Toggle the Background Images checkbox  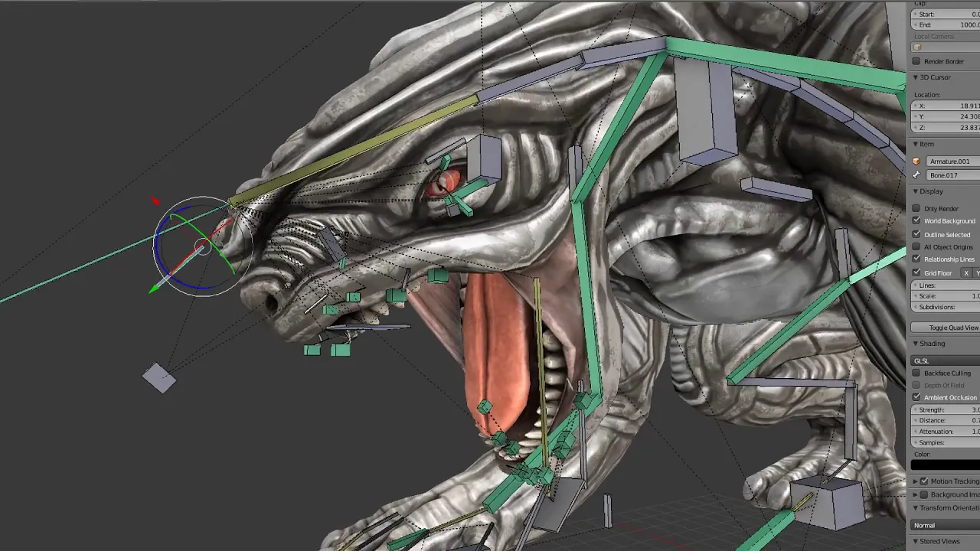(x=924, y=494)
